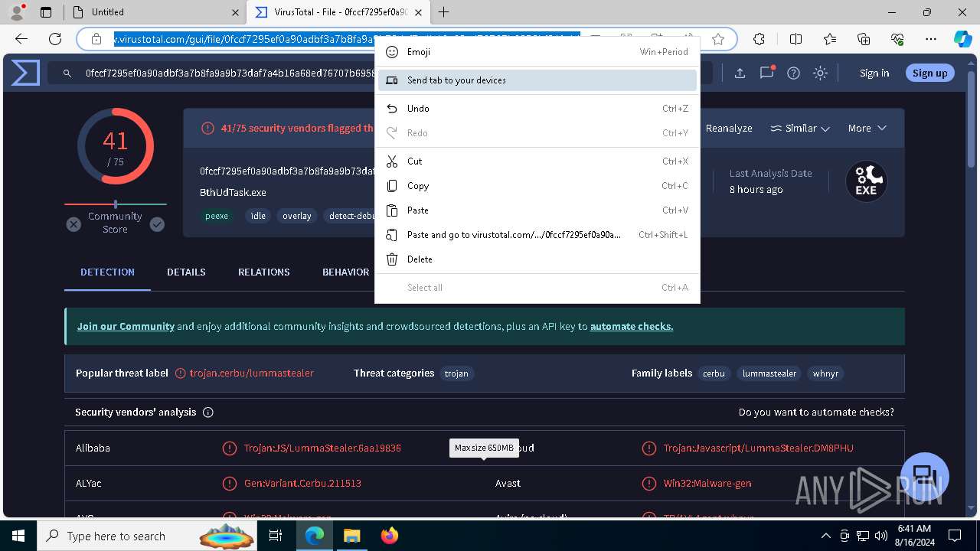Image resolution: width=980 pixels, height=551 pixels.
Task: Open Firefox from the taskbar
Action: pos(390,536)
